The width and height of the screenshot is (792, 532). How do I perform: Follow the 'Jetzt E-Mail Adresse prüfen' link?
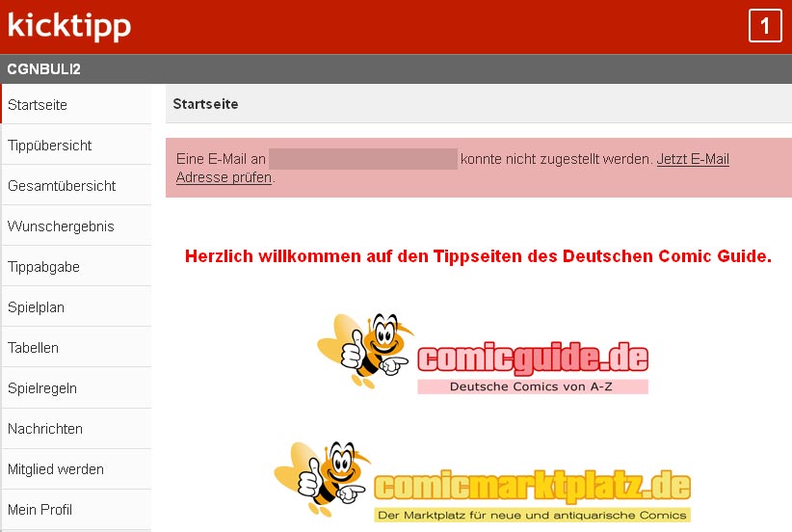point(693,159)
